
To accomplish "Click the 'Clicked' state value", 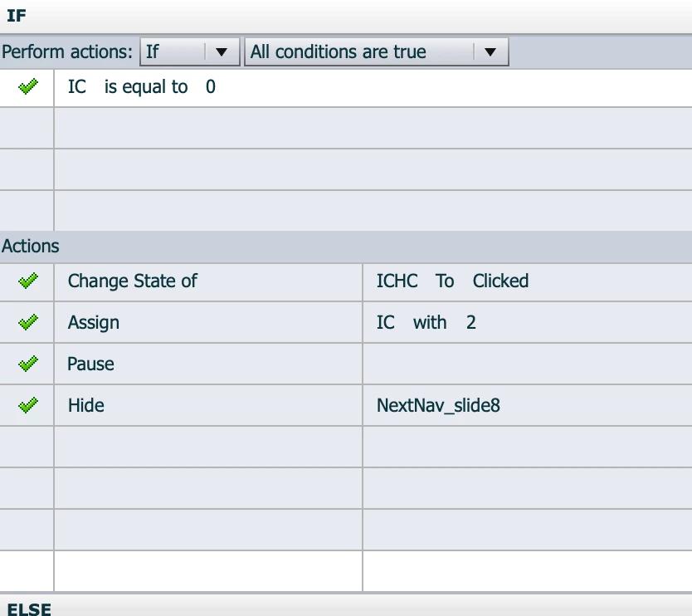I will click(500, 281).
